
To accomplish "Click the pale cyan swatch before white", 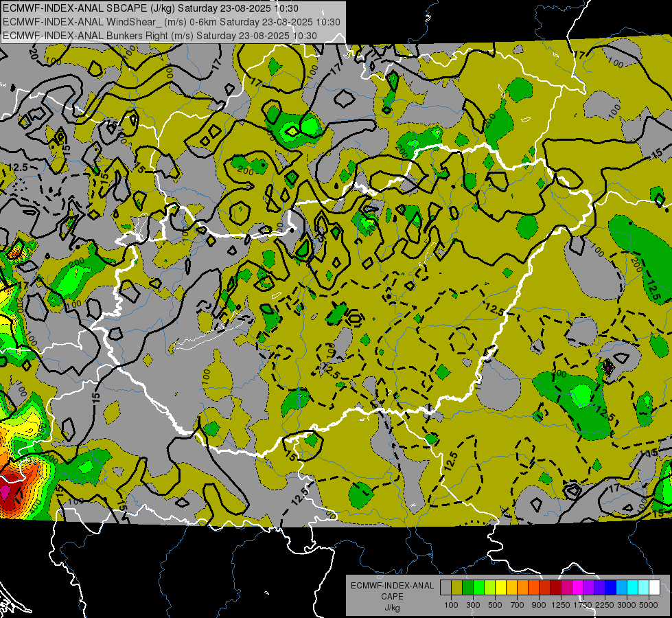I will tap(644, 588).
